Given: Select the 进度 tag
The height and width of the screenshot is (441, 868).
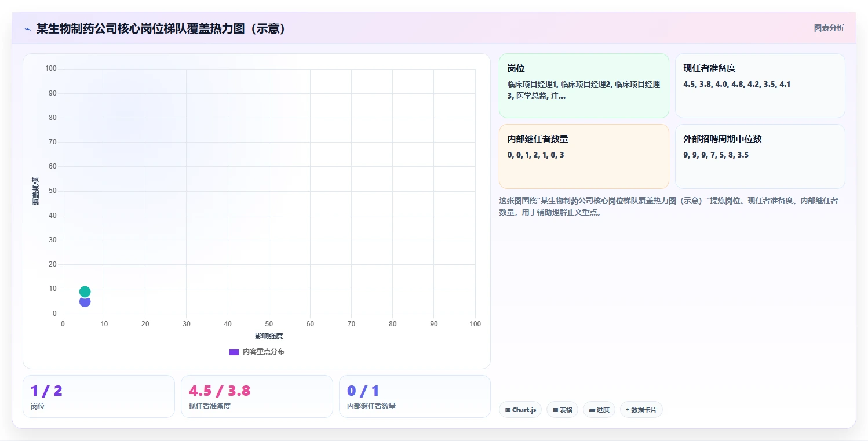Looking at the screenshot, I should point(599,410).
